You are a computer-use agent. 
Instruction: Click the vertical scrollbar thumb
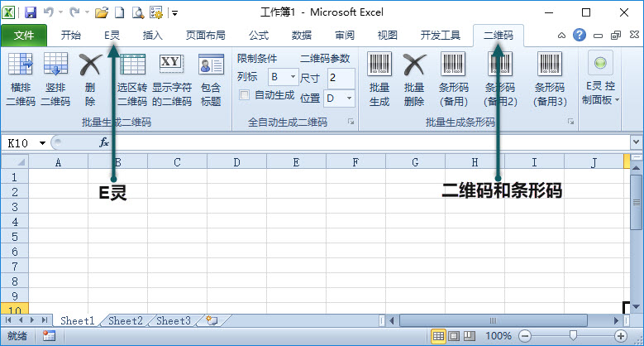tap(636, 202)
